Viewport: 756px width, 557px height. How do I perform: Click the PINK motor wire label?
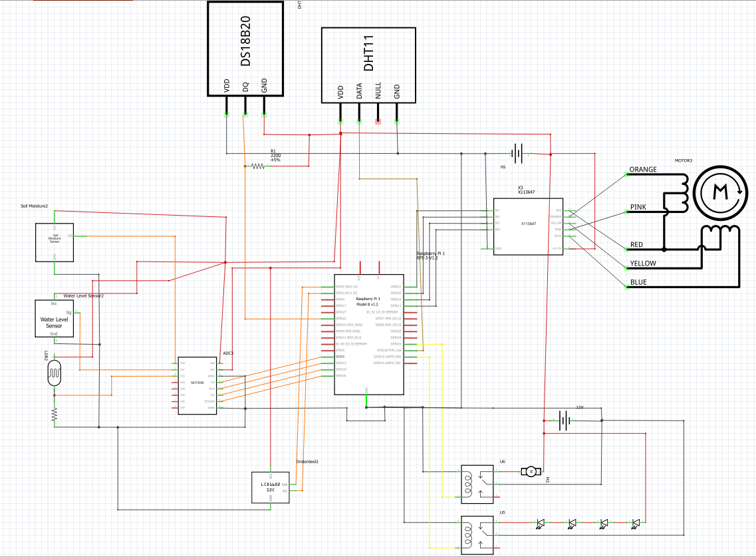(x=638, y=207)
